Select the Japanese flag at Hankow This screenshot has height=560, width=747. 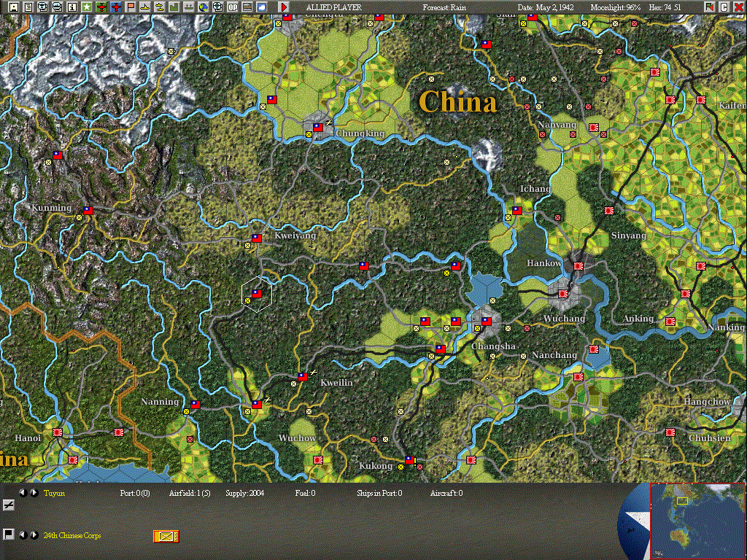578,265
